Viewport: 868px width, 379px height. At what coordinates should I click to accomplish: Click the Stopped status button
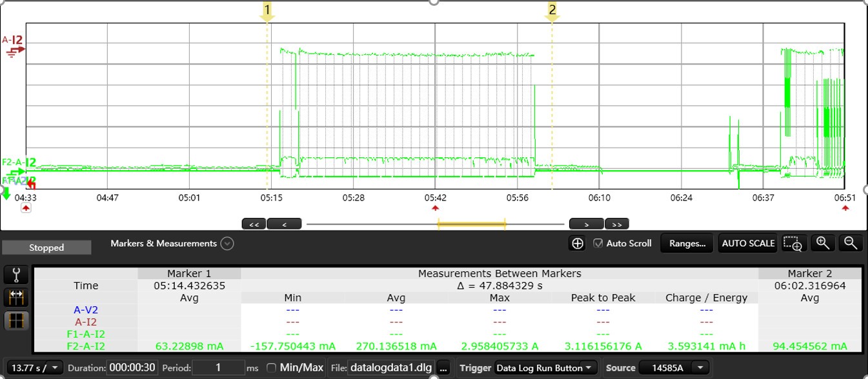[46, 248]
